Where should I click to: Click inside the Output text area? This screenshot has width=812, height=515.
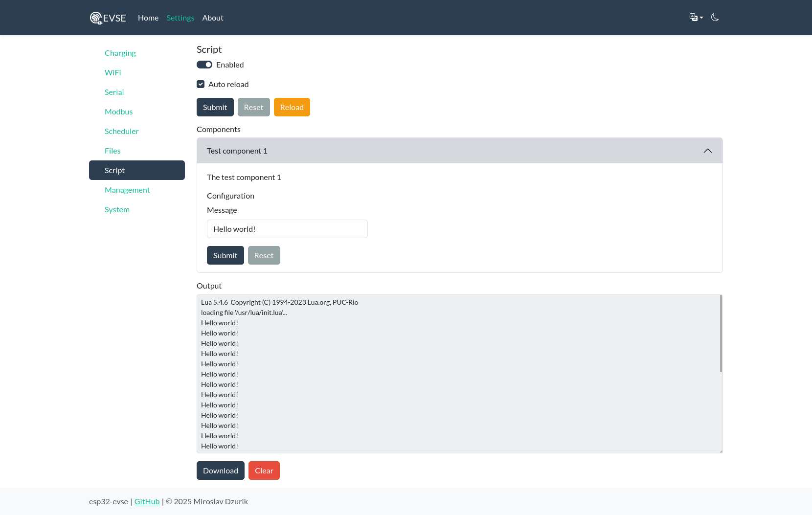tap(460, 374)
